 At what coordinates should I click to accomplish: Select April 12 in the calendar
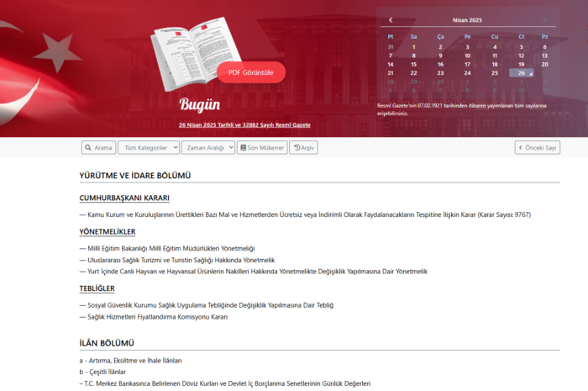coord(522,55)
